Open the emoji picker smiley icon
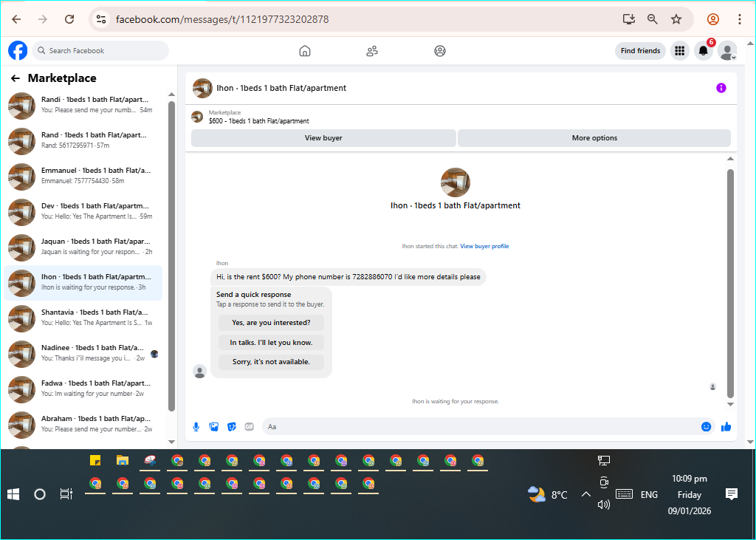 (x=706, y=426)
